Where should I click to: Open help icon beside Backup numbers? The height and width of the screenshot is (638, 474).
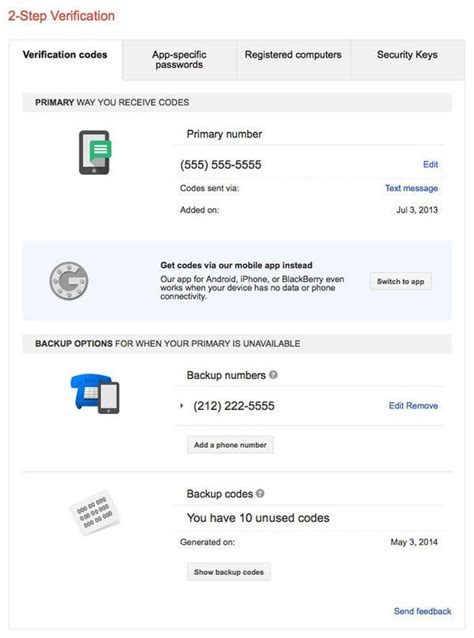coord(273,375)
